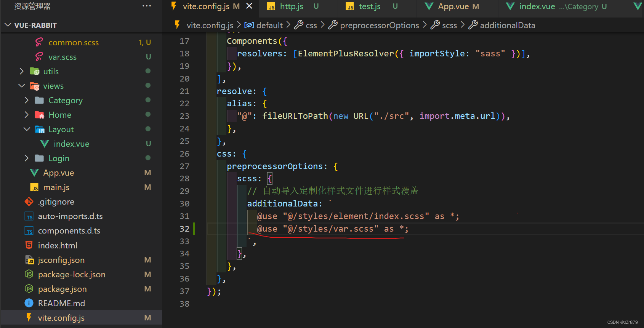Click the node icon beside package-lock.json

click(x=29, y=274)
